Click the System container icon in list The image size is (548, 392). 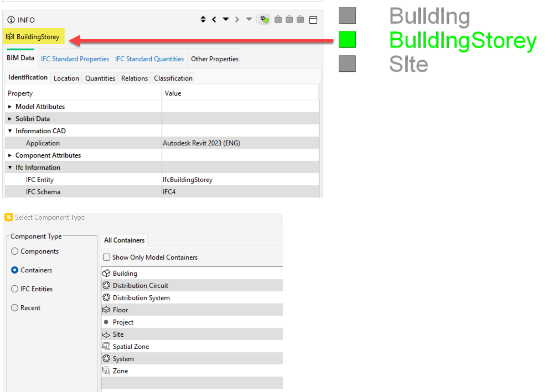(106, 358)
